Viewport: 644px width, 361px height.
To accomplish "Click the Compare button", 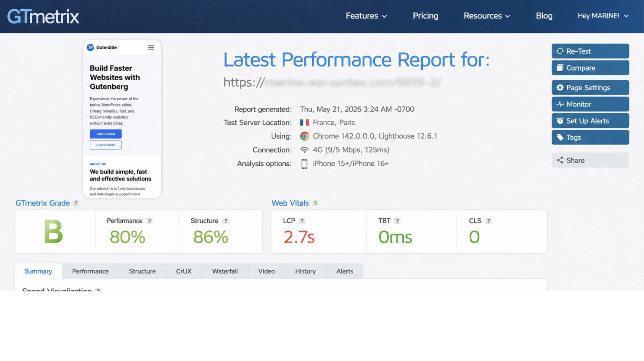I will [x=590, y=68].
